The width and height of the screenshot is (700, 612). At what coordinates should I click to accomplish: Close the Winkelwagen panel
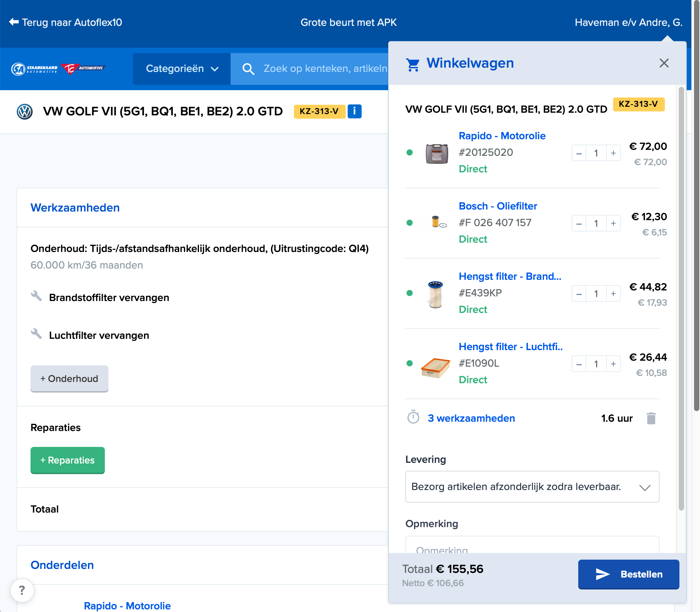(664, 63)
